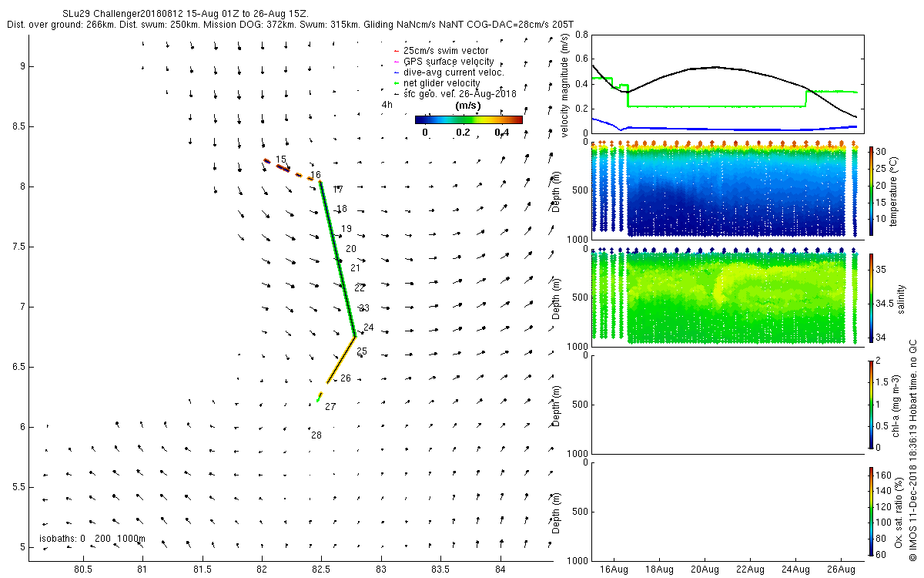
Task: Click the long green glider track segment
Action: 337,258
